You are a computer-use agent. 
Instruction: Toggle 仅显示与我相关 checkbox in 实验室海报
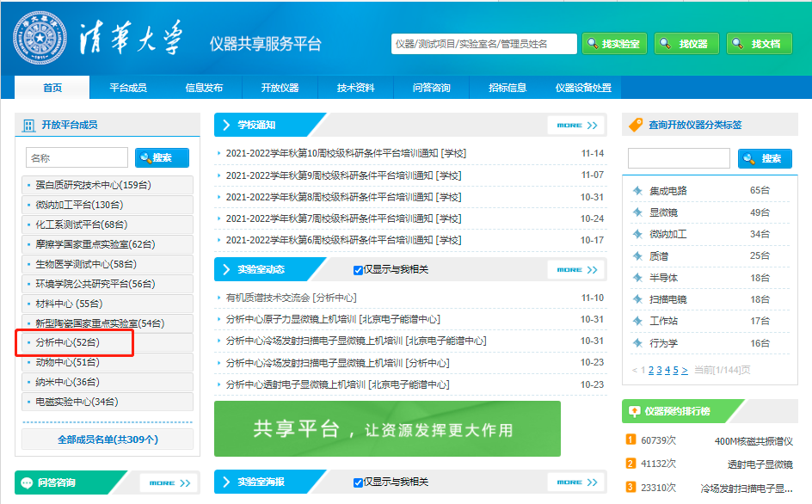click(x=359, y=482)
